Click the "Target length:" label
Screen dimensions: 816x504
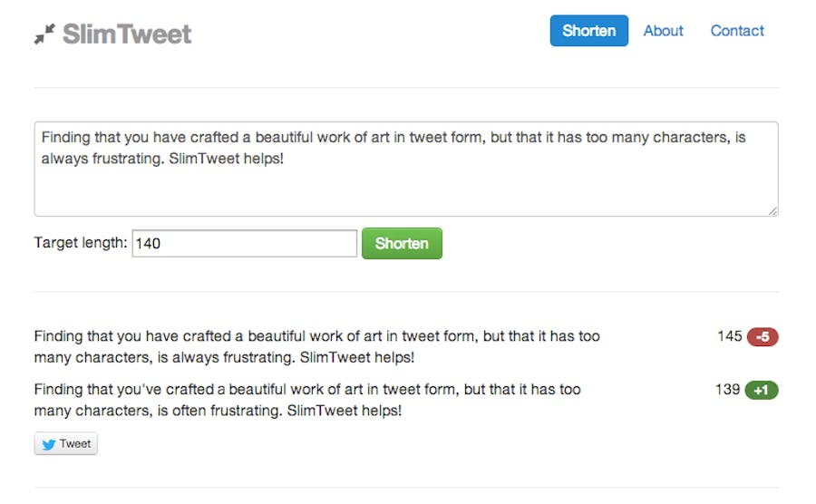click(81, 243)
